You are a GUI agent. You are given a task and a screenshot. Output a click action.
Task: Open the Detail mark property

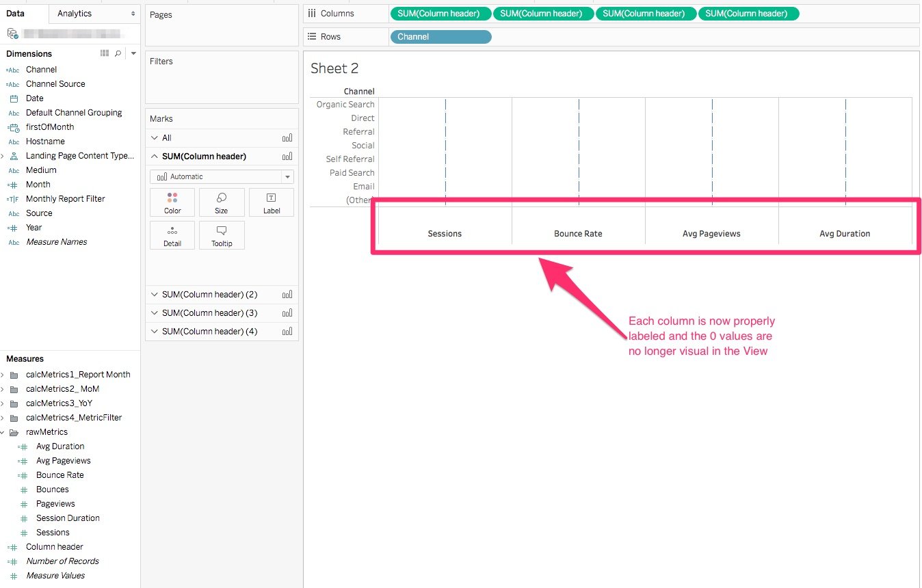(172, 235)
